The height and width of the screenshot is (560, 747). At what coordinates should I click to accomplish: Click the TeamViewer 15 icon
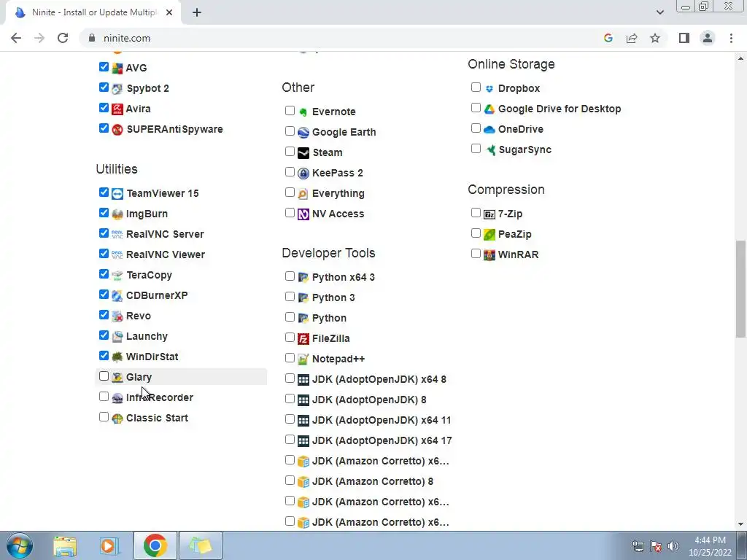tap(117, 194)
